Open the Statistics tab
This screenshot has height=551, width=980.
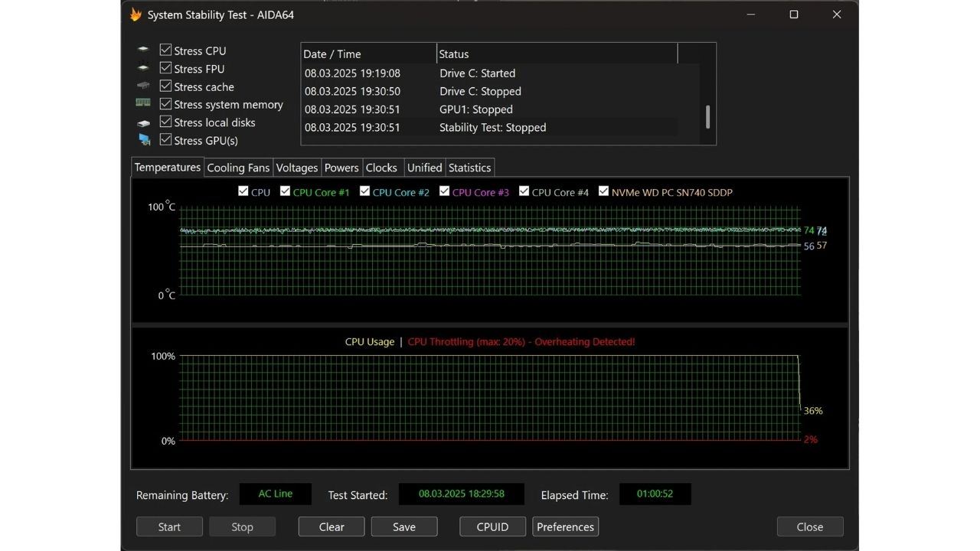click(x=469, y=168)
